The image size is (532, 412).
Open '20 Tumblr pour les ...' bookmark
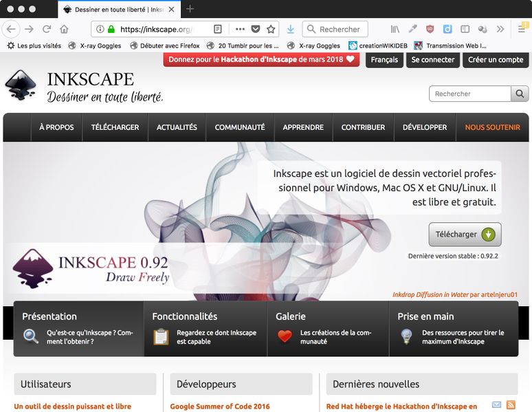click(243, 45)
